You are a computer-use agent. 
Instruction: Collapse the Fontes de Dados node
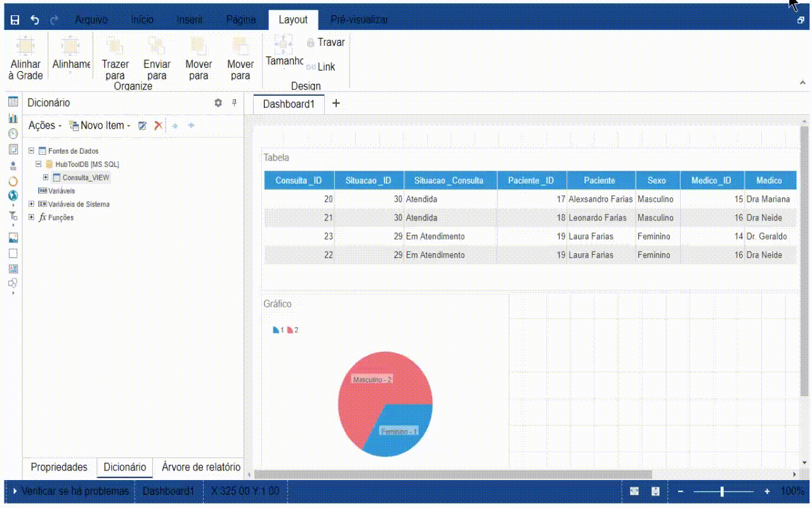click(32, 151)
